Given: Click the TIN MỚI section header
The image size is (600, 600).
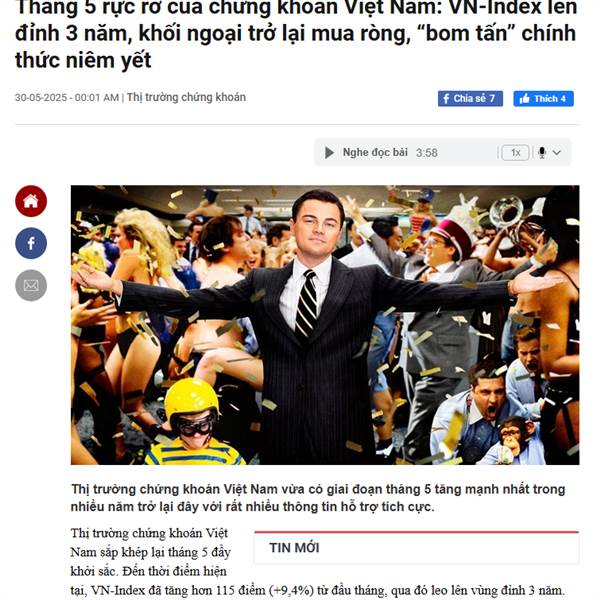Looking at the screenshot, I should tap(294, 548).
